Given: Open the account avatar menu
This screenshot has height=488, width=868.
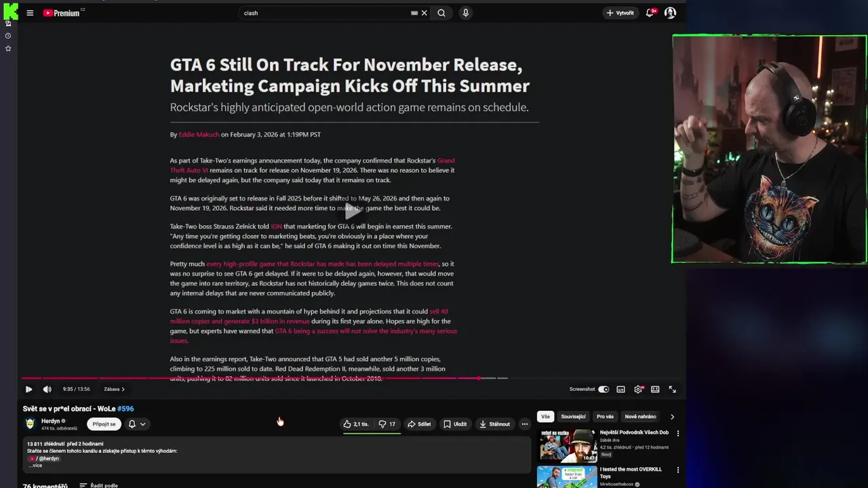Looking at the screenshot, I should (670, 13).
